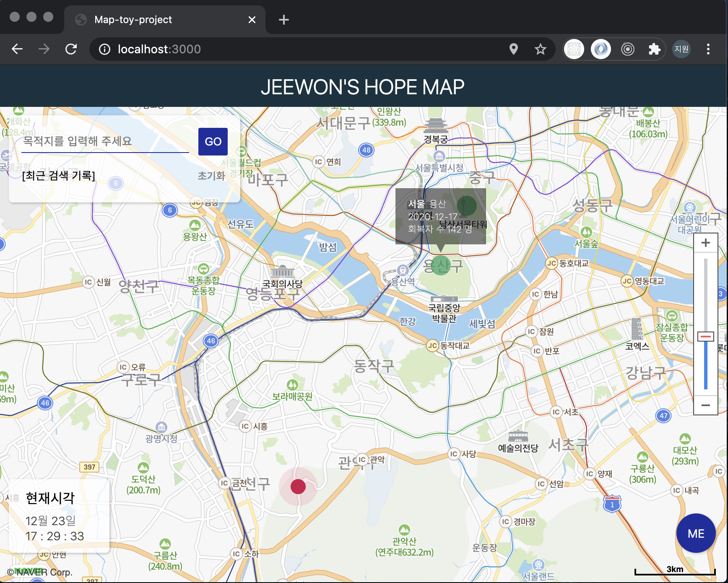Click the [최근 검색 기록] heading
This screenshot has height=583, width=728.
point(59,176)
